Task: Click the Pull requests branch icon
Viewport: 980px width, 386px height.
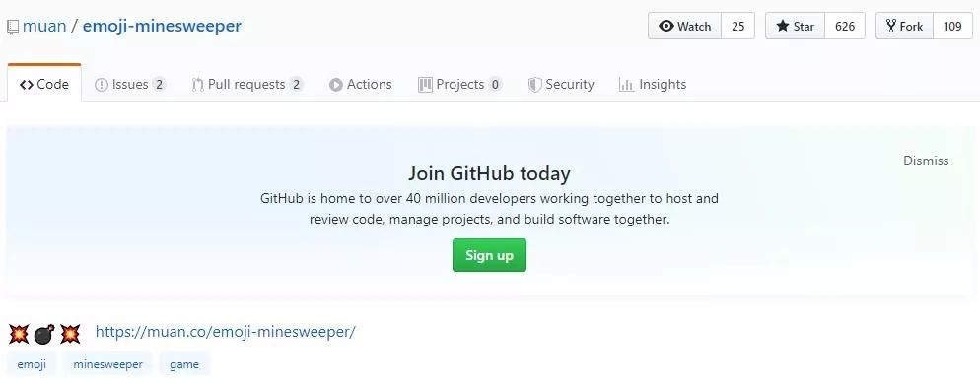Action: pyautogui.click(x=197, y=85)
